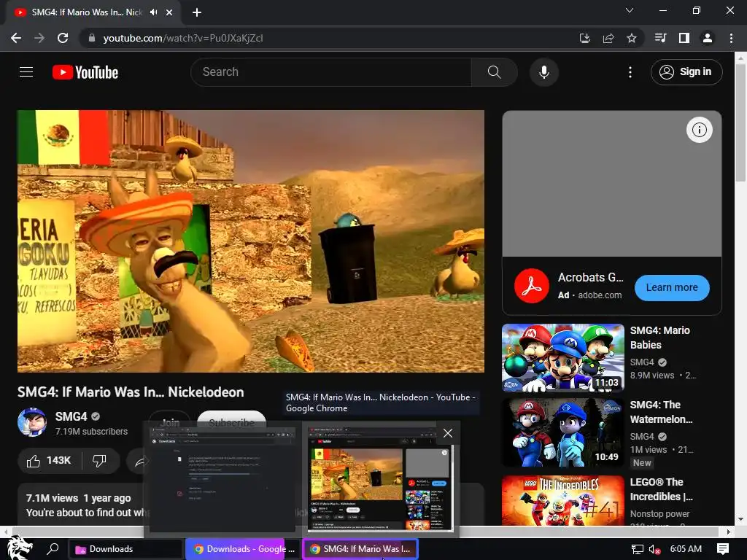Open YouTube settings three-dot menu

point(630,72)
